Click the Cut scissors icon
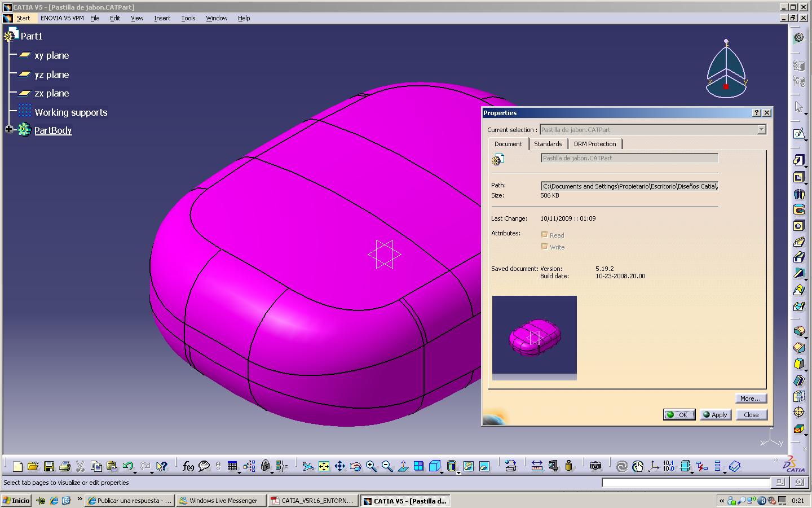 point(80,466)
